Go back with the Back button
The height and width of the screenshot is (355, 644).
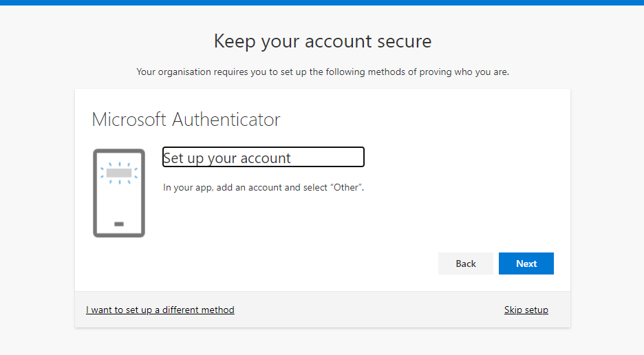[x=466, y=263]
